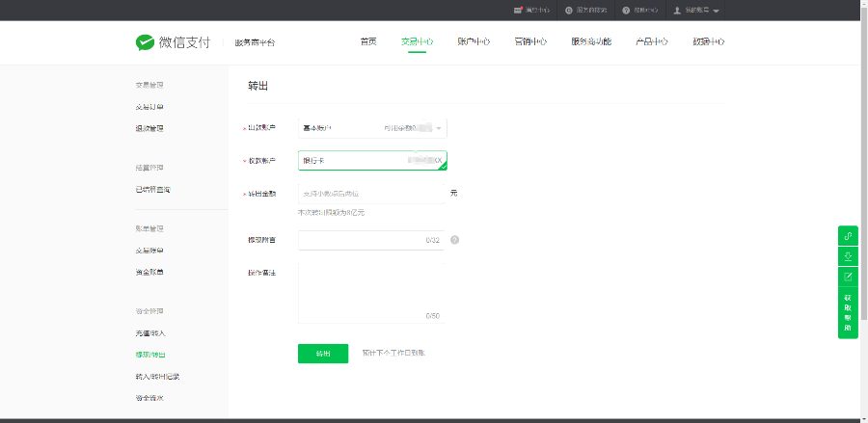Open the 数据中心 tab
Image resolution: width=868 pixels, height=423 pixels.
708,42
